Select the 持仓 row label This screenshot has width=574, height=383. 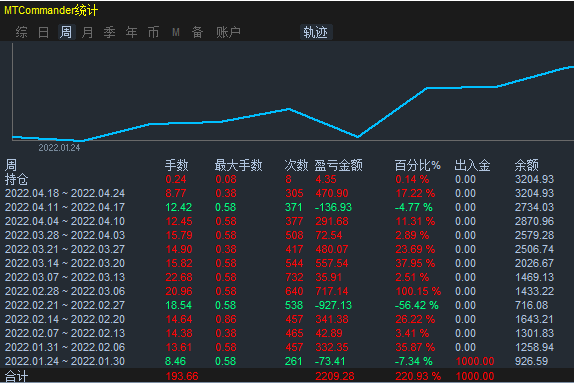[16, 179]
